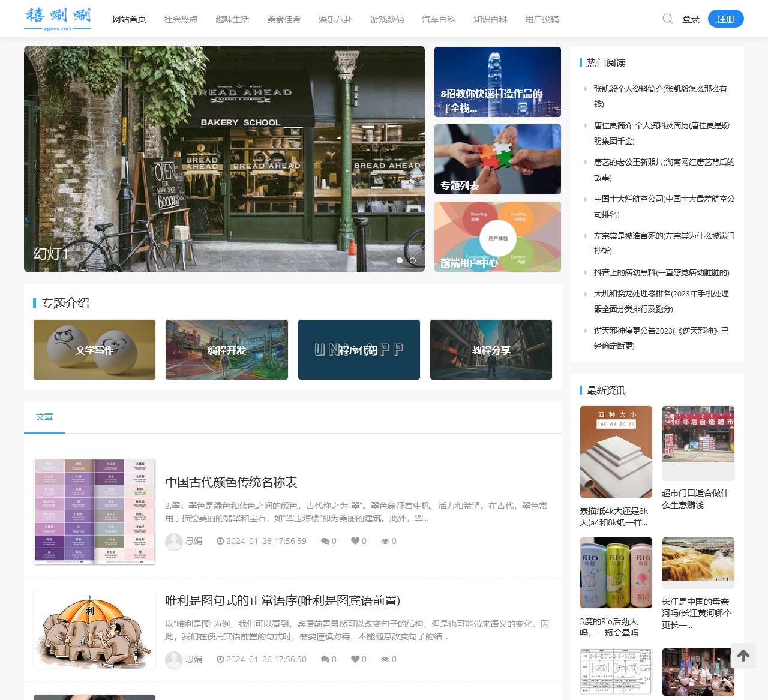Click heart icon on 中国古代颜色传统名称表 article
768x700 pixels.
(x=355, y=541)
